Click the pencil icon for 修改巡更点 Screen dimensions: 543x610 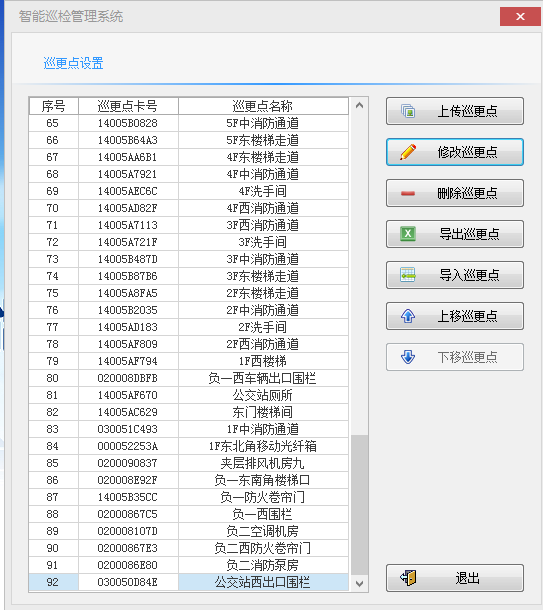coord(408,152)
